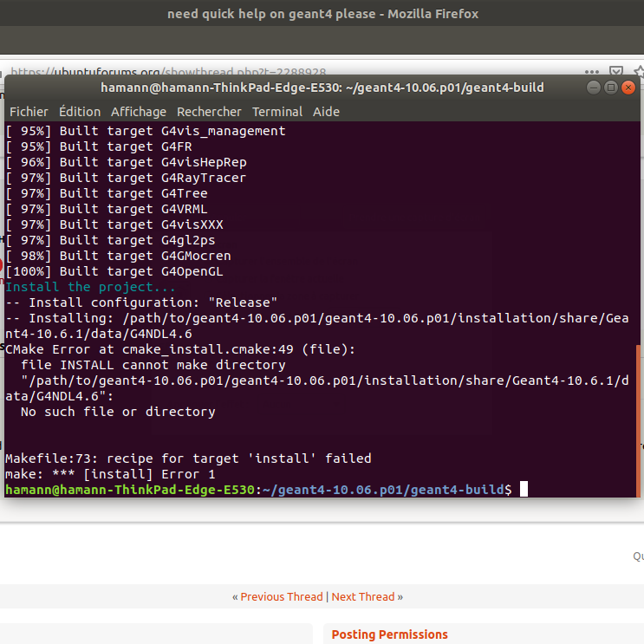Open the Aide help menu
Screen dimensions: 644x644
point(326,112)
